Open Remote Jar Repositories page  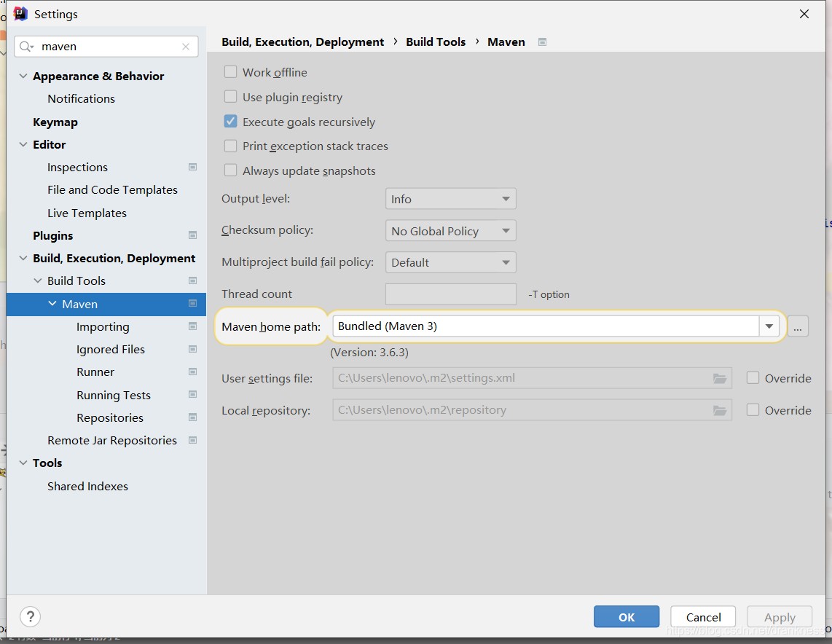click(x=112, y=440)
